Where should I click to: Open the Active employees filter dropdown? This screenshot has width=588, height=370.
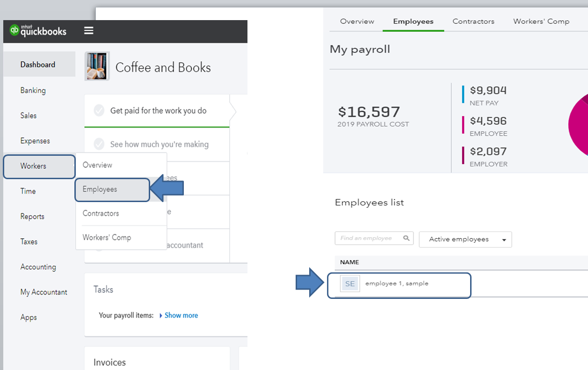pos(465,239)
